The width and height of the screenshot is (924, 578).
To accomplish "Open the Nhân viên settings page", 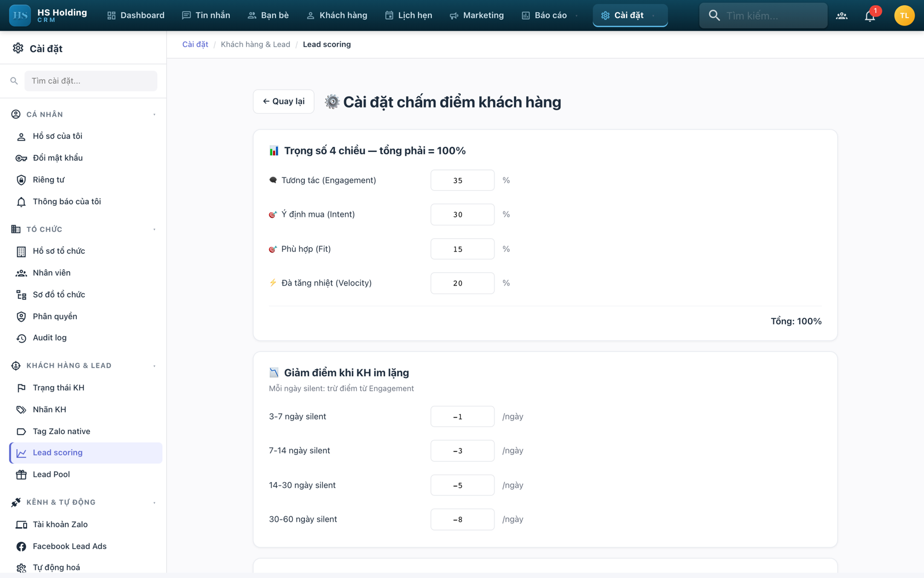I will coord(86,273).
